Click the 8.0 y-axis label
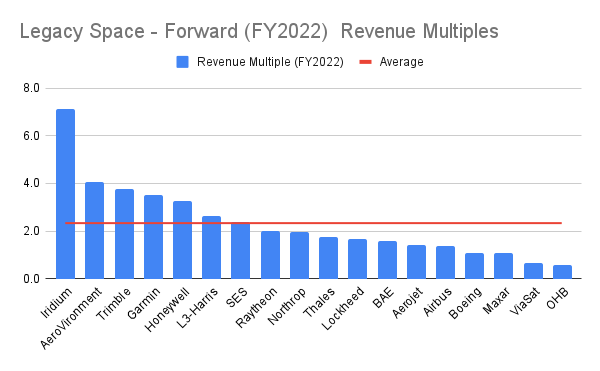The image size is (600, 371). 31,88
